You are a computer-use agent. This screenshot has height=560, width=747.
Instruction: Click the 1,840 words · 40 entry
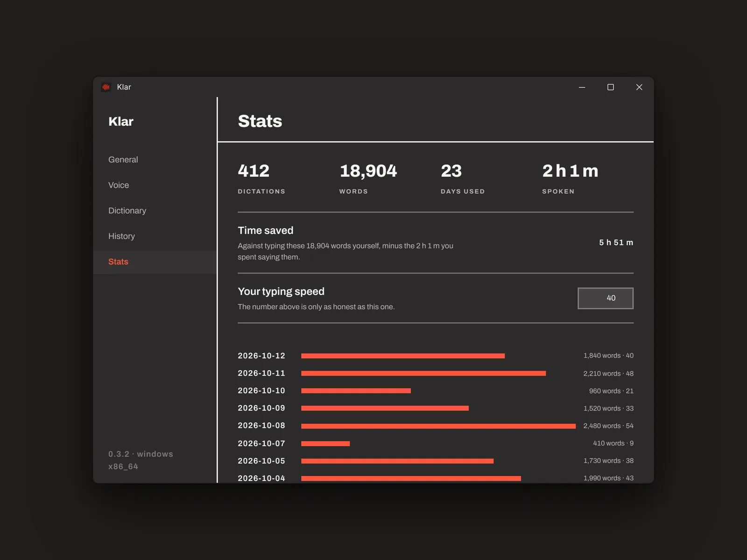(608, 356)
